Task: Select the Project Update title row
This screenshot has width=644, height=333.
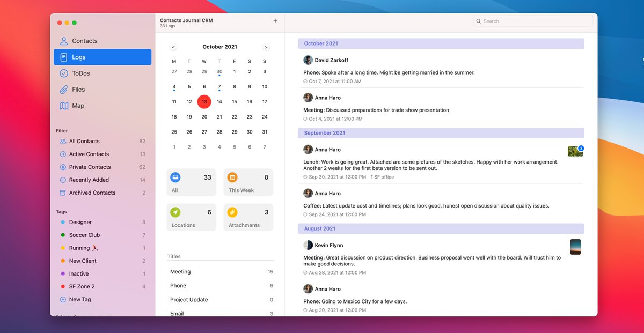Action: pyautogui.click(x=221, y=300)
